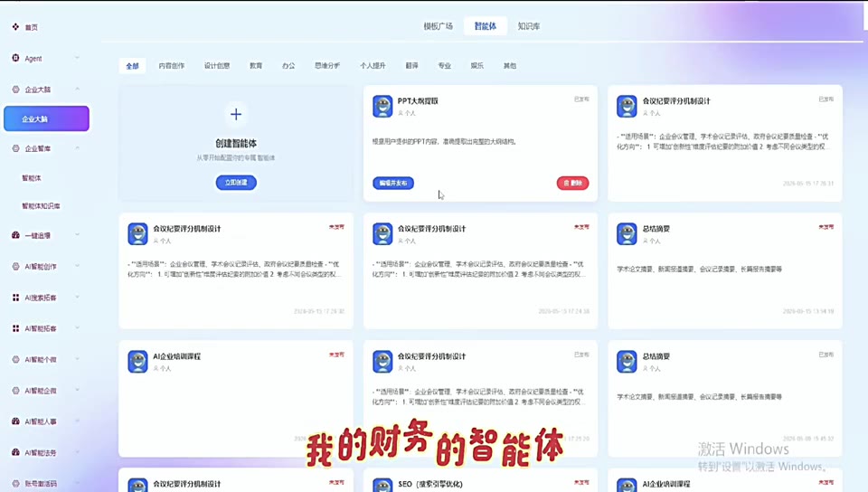Open the 智能体知识库 sidebar item
The height and width of the screenshot is (492, 868).
pos(41,206)
